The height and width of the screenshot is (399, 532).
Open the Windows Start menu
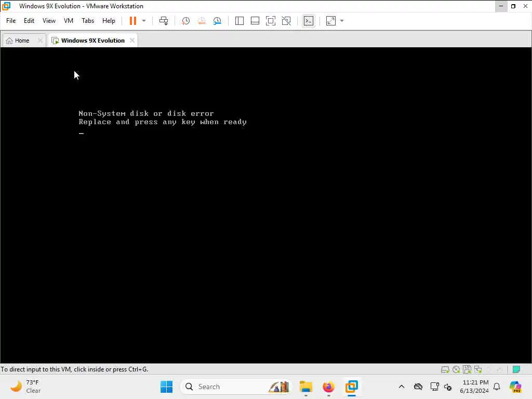tap(166, 387)
